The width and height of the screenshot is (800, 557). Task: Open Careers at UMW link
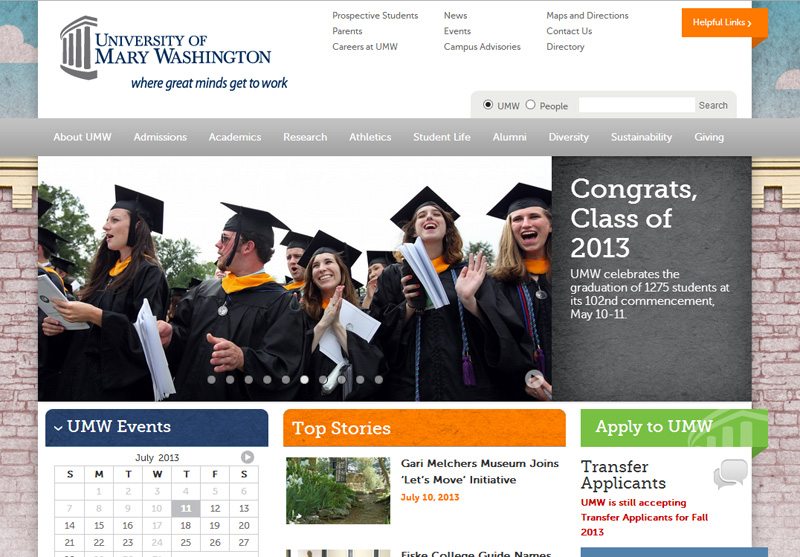365,46
